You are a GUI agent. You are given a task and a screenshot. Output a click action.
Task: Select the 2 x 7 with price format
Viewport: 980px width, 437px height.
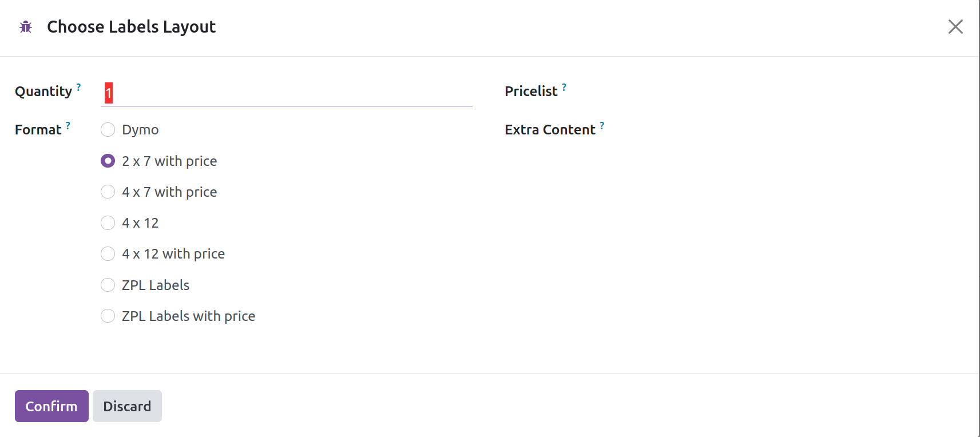pos(108,161)
